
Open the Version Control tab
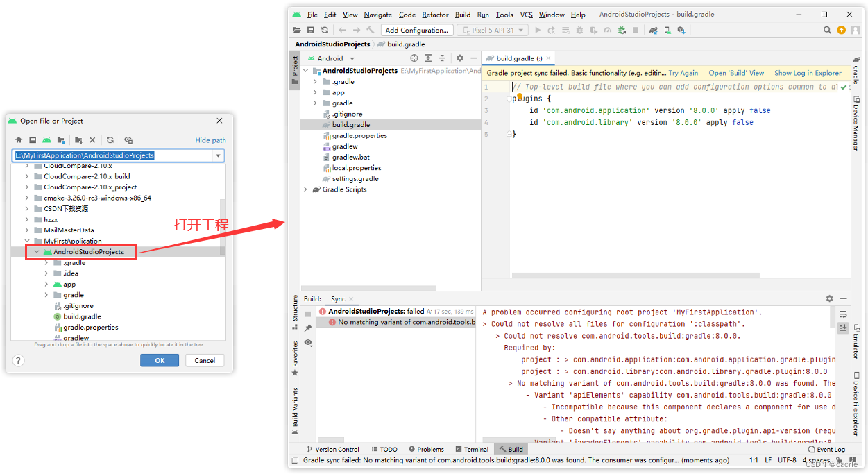332,449
